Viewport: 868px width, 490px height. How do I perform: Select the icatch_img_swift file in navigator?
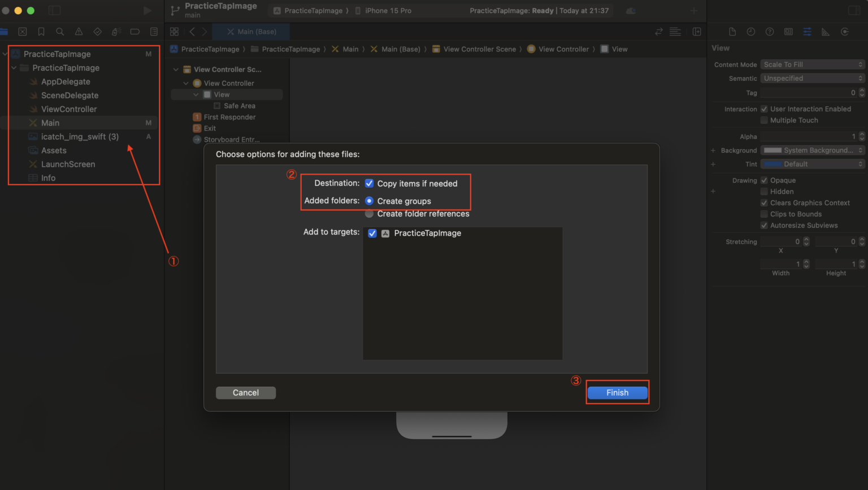pyautogui.click(x=79, y=136)
